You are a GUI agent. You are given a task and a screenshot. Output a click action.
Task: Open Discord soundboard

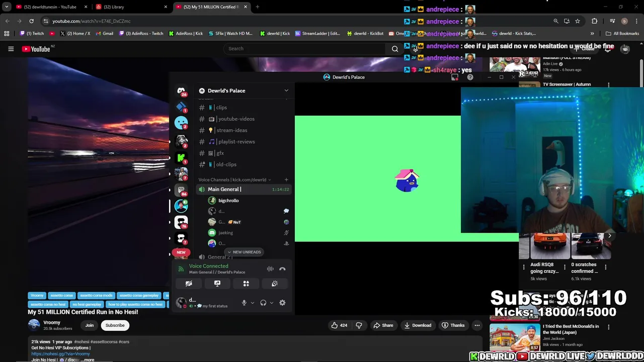(275, 284)
